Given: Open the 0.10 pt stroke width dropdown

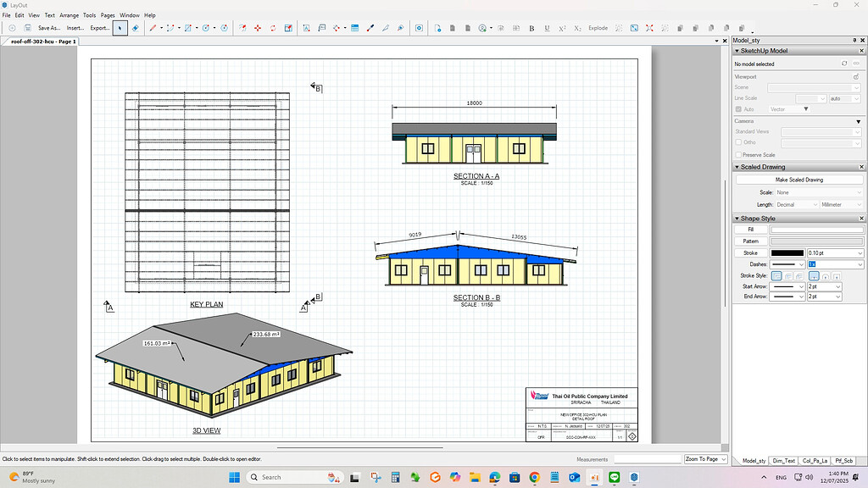Looking at the screenshot, I should coord(835,253).
